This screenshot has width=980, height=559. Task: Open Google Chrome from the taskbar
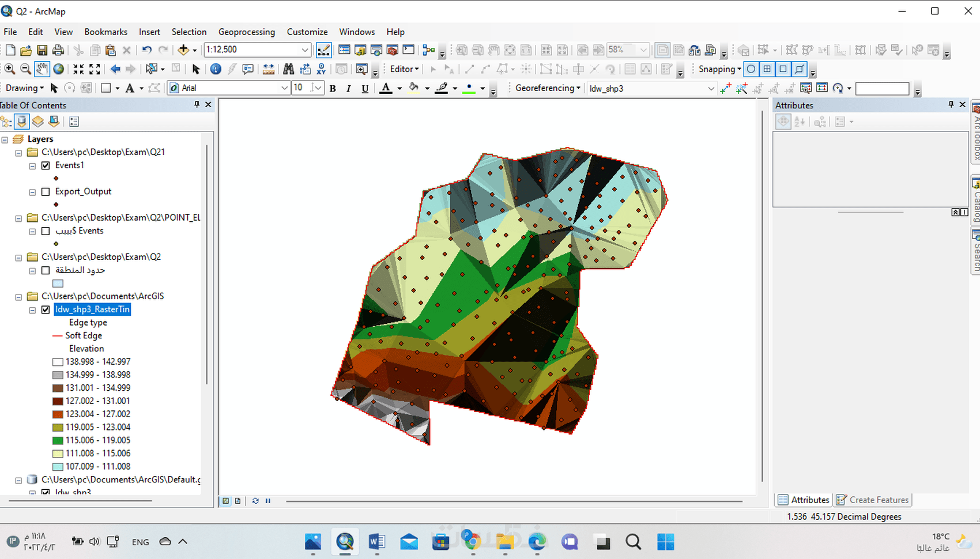coord(472,542)
